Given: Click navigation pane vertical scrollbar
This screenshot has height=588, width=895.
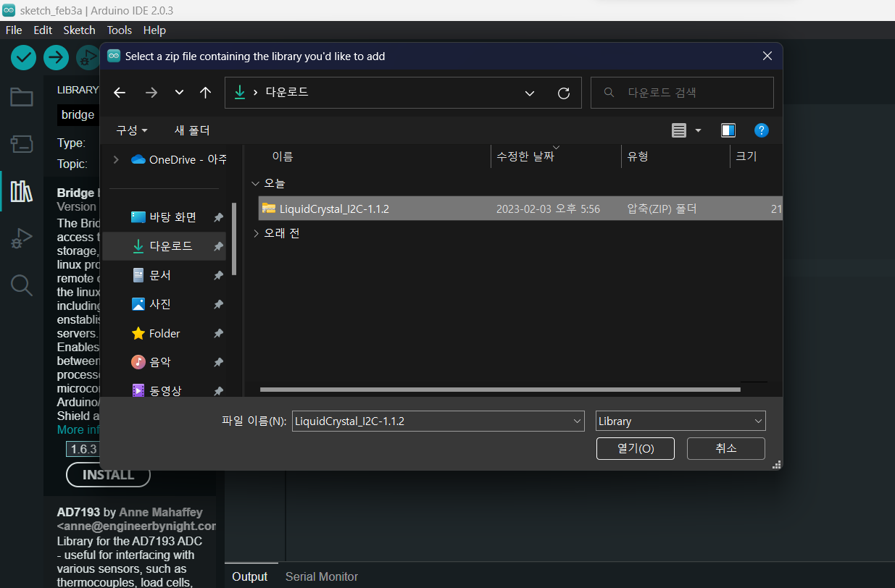Looking at the screenshot, I should [234, 239].
